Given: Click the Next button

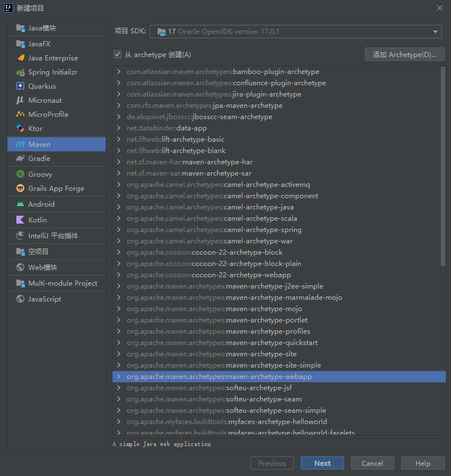Looking at the screenshot, I should point(322,463).
